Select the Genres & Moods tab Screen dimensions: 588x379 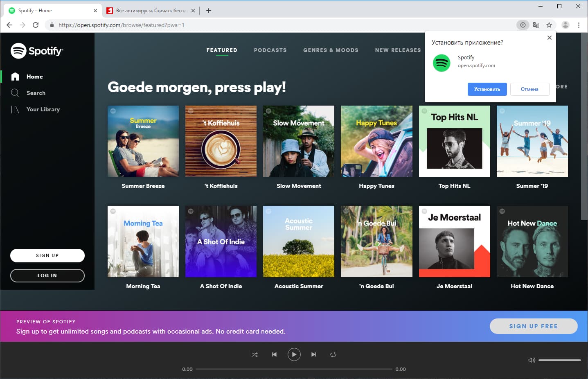click(x=331, y=50)
